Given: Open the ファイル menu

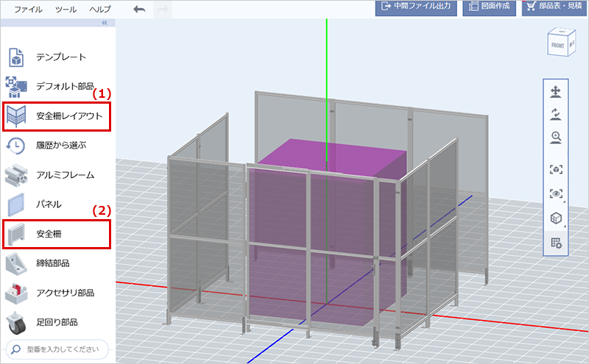Looking at the screenshot, I should (x=29, y=10).
